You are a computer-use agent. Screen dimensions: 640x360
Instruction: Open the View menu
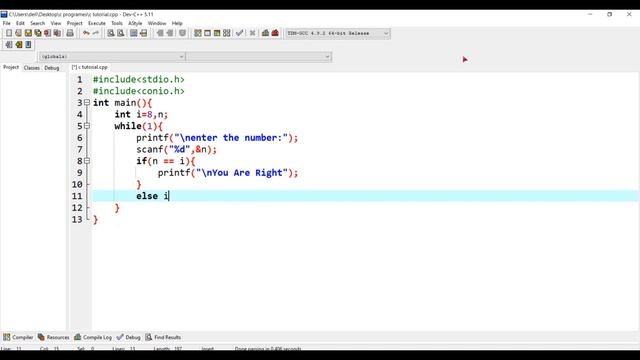coord(56,23)
